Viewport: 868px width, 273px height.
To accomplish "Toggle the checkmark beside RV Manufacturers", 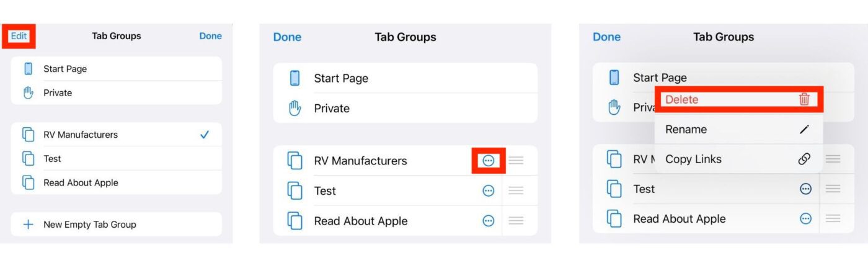I will (205, 135).
